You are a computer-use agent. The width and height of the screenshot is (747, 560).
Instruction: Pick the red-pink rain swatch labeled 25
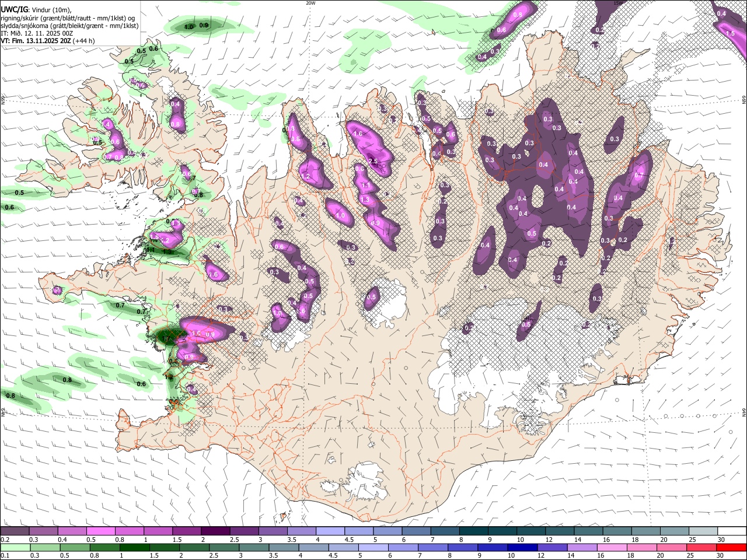(700, 547)
